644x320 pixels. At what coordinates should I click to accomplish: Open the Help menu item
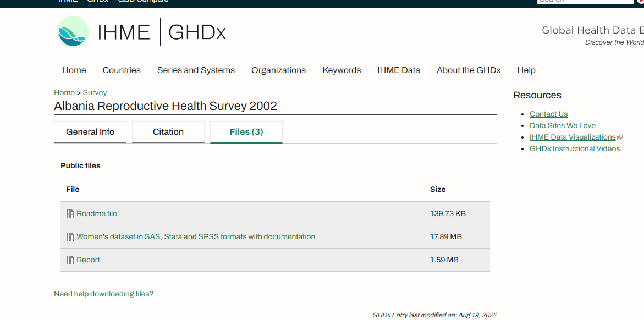click(x=526, y=70)
